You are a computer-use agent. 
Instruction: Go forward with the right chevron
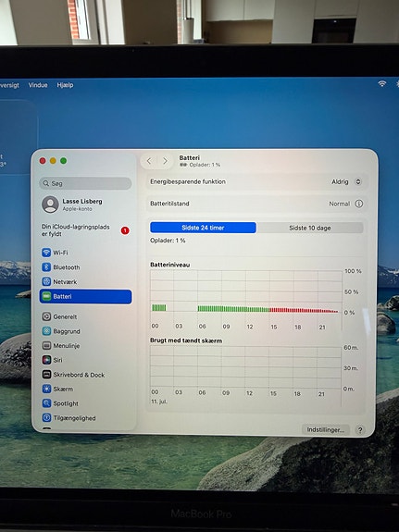pyautogui.click(x=165, y=161)
